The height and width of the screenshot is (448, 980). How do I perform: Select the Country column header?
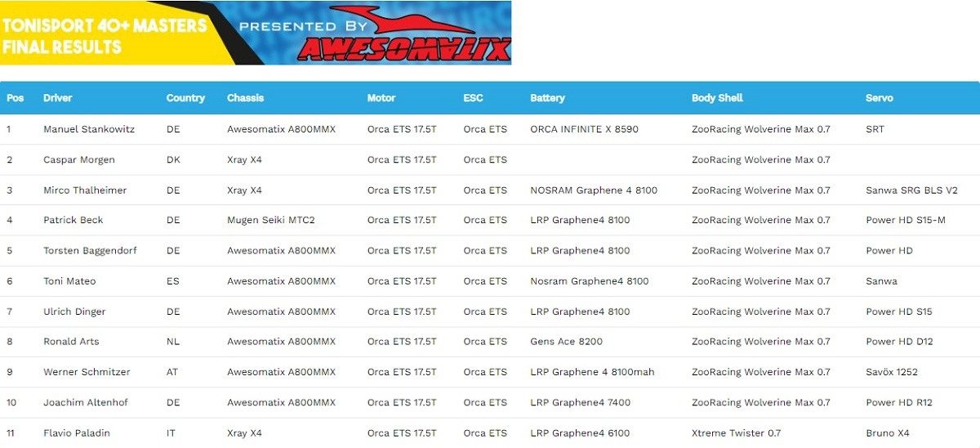185,98
